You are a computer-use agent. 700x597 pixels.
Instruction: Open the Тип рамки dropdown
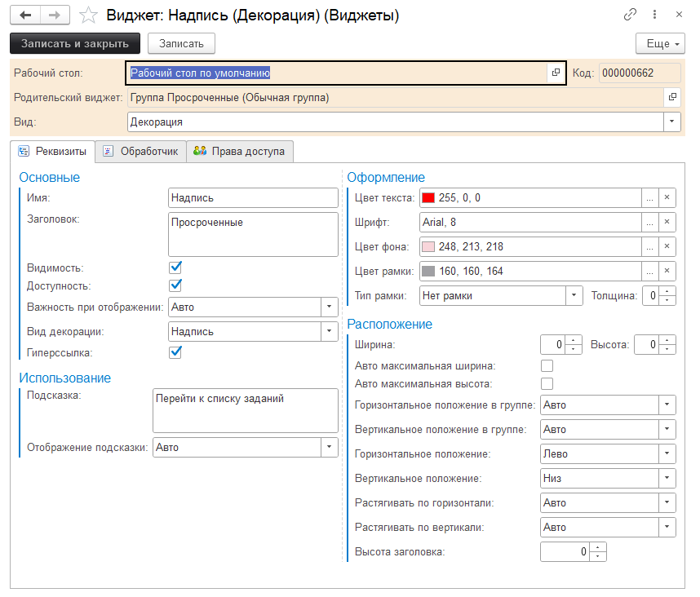(574, 296)
